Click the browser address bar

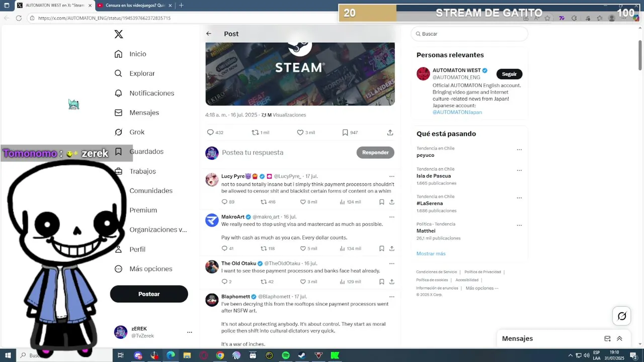[181, 18]
